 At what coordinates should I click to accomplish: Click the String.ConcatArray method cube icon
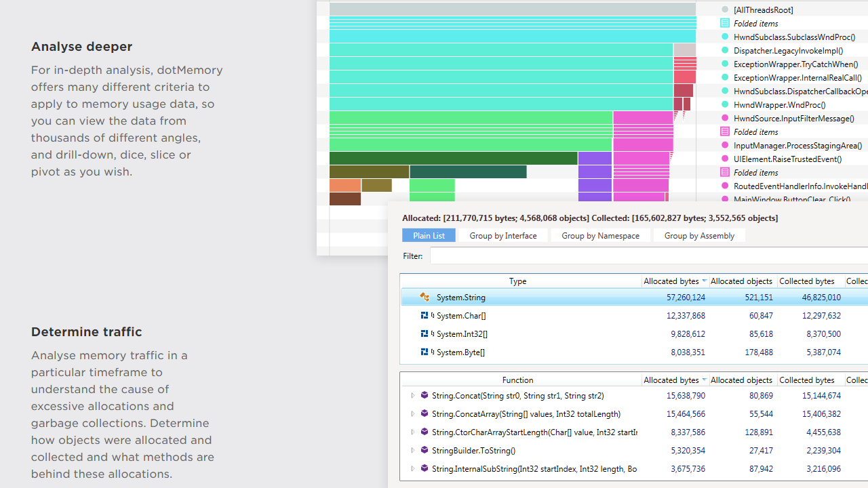(x=425, y=414)
